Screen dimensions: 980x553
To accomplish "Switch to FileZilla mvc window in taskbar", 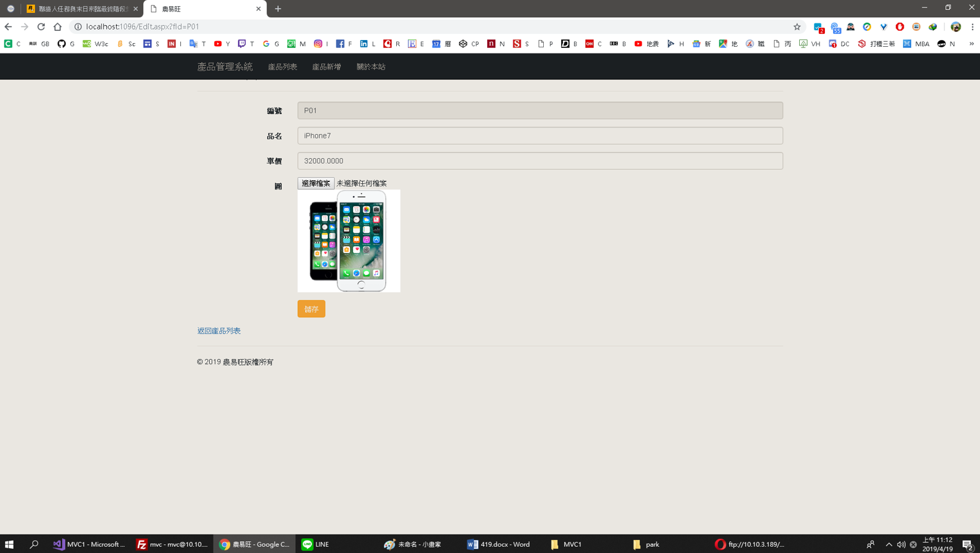I will (x=172, y=544).
